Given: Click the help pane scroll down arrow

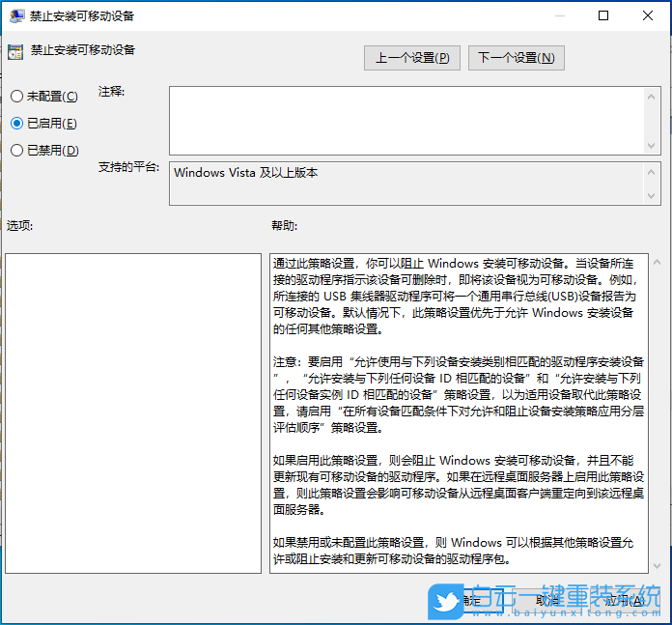Looking at the screenshot, I should pyautogui.click(x=657, y=566).
